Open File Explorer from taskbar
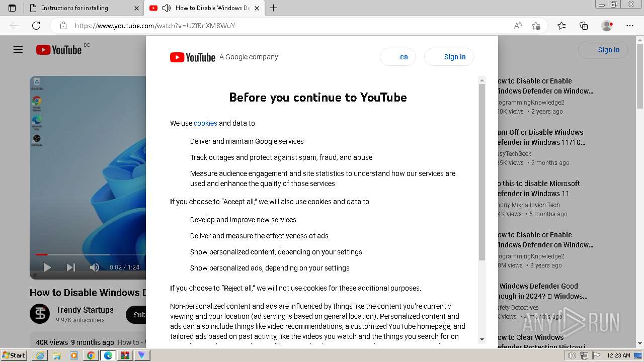The width and height of the screenshot is (644, 362). 56,355
